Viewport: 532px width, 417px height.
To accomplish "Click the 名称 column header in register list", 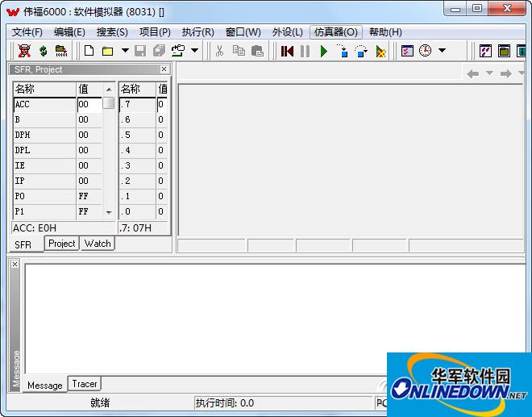I will click(x=44, y=90).
